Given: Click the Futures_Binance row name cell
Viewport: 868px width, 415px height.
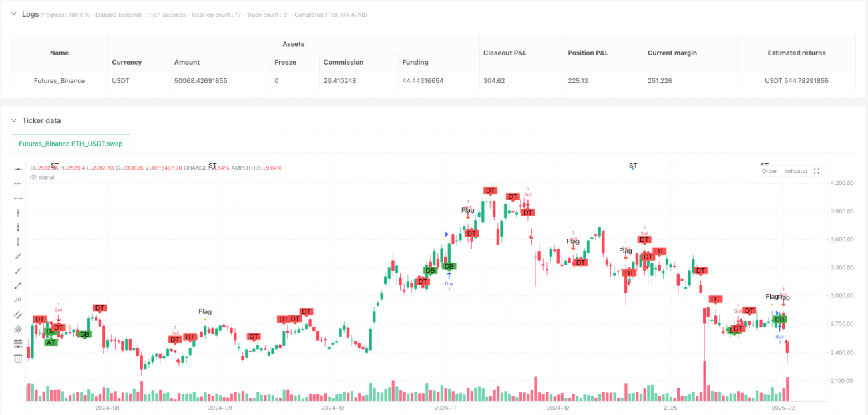Looking at the screenshot, I should point(59,81).
